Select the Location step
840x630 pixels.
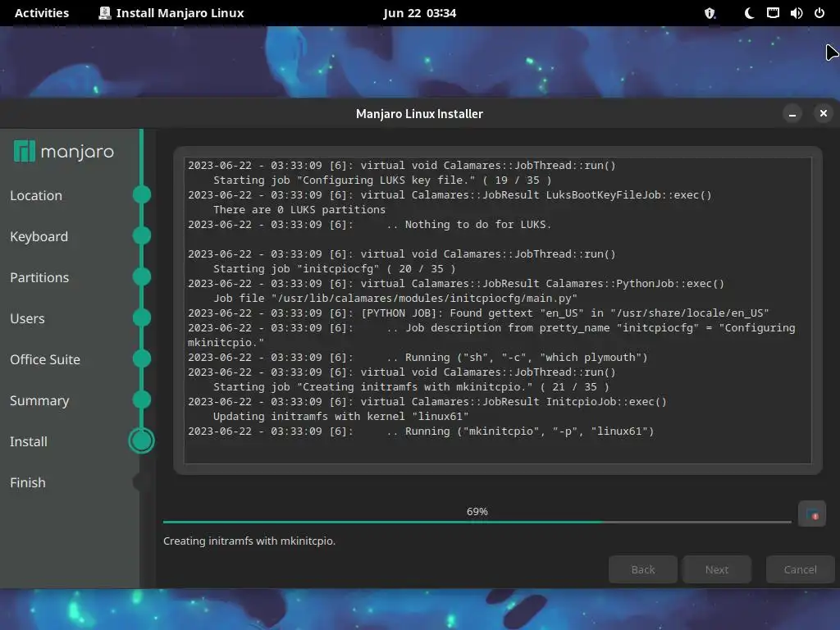[x=36, y=195]
